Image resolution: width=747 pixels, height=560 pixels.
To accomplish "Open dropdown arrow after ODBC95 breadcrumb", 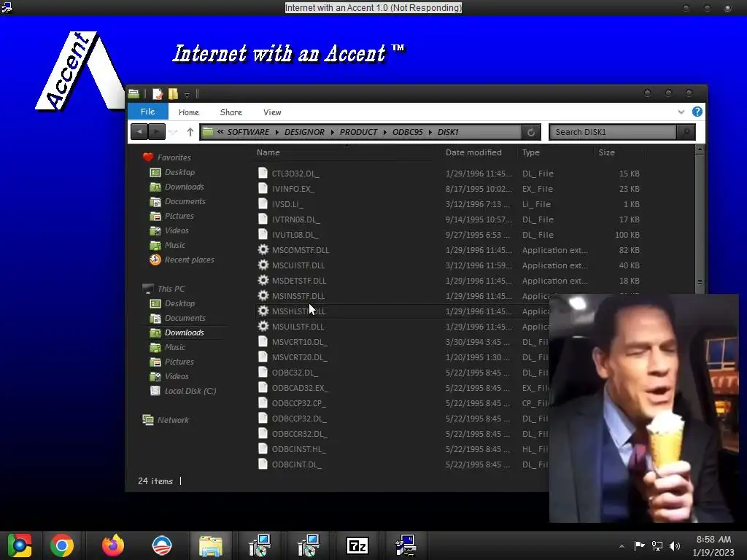I will click(430, 132).
